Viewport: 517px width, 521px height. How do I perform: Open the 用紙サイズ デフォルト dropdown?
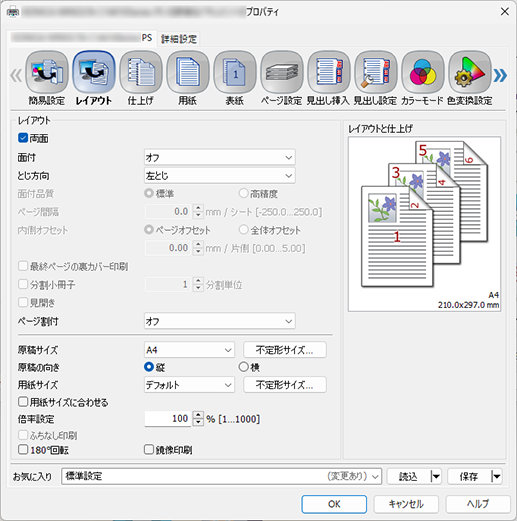coord(189,385)
